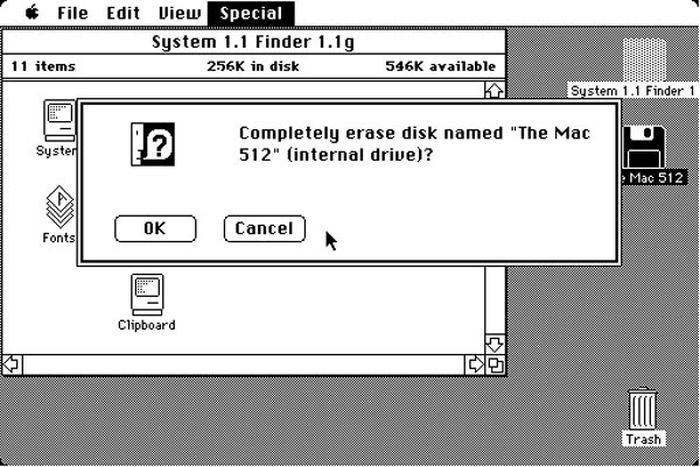The height and width of the screenshot is (467, 700).
Task: Click the scroll left arrow
Action: click(12, 365)
